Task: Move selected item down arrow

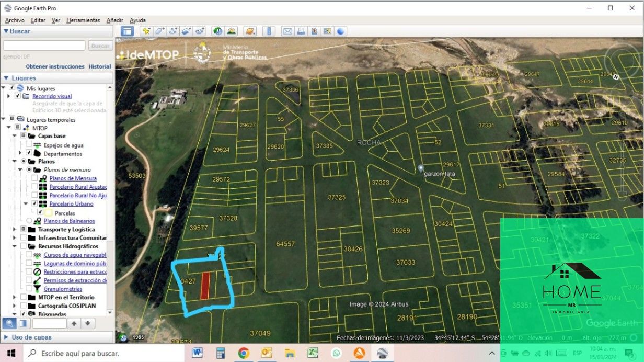Action: point(88,323)
